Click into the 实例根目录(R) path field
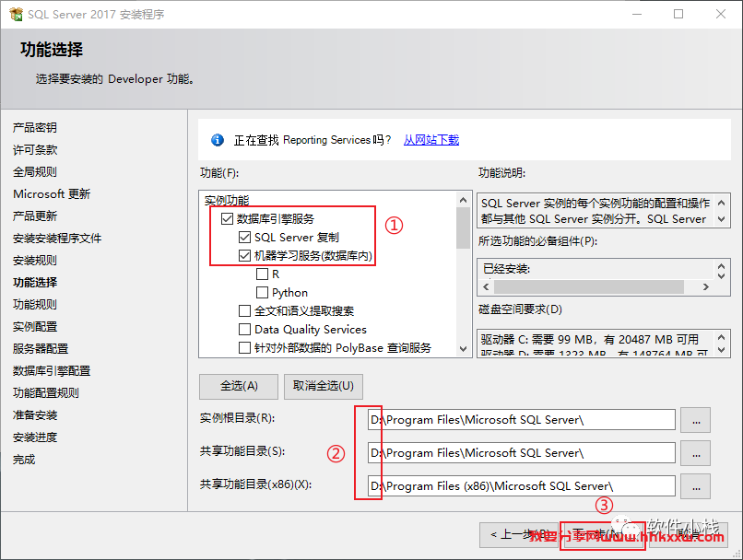Screen dimensions: 743x560 coord(521,420)
